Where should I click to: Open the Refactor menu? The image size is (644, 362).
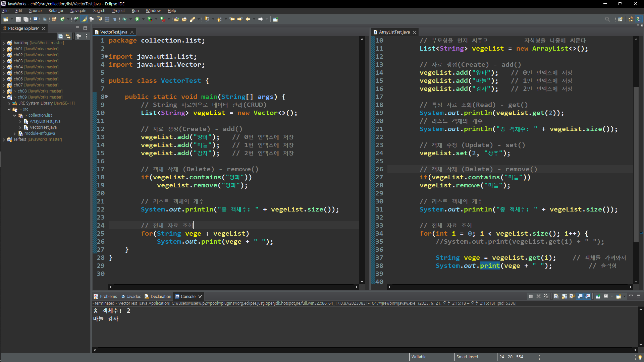click(56, 11)
